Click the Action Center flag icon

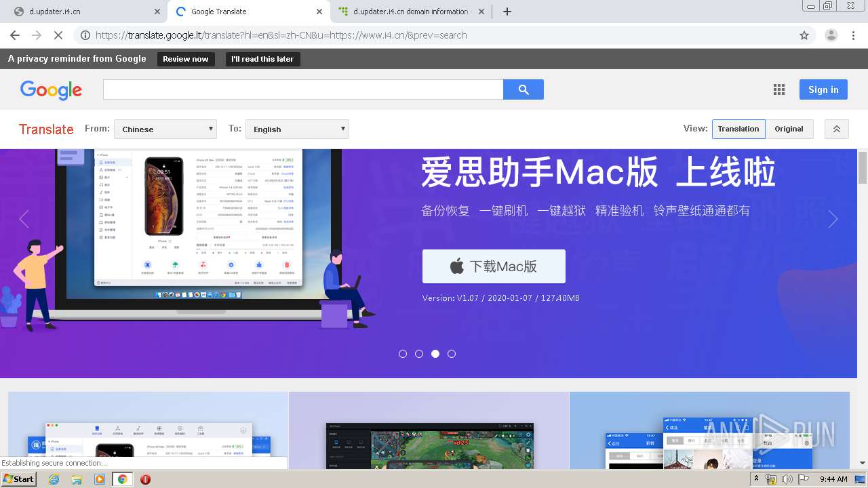click(x=803, y=479)
